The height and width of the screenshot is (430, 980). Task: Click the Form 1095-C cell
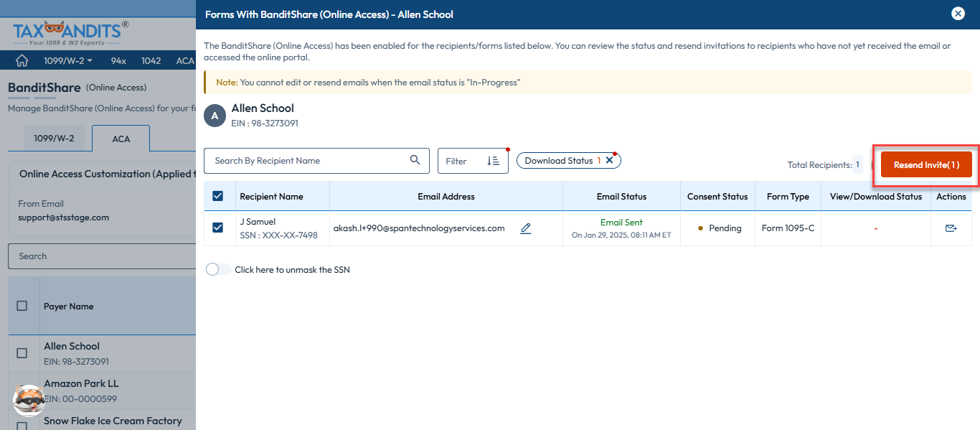[788, 228]
